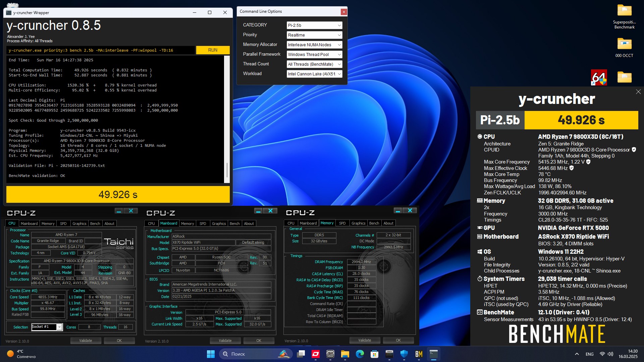Open BenchMate BM icon on the taskbar
The height and width of the screenshot is (362, 644).
tap(419, 354)
